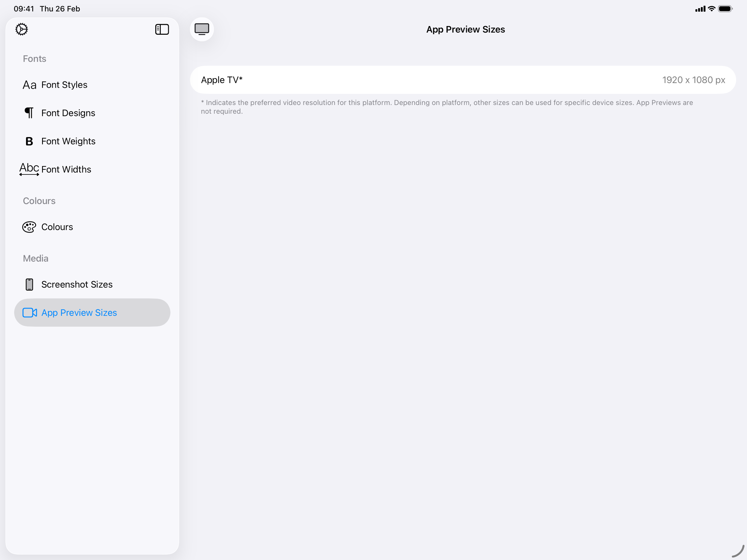The width and height of the screenshot is (747, 560).
Task: Click the battery indicator in status bar
Action: pos(725,9)
